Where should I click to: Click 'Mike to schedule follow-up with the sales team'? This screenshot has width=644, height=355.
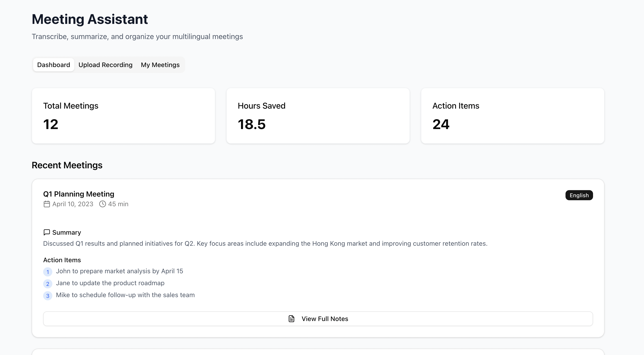(125, 295)
